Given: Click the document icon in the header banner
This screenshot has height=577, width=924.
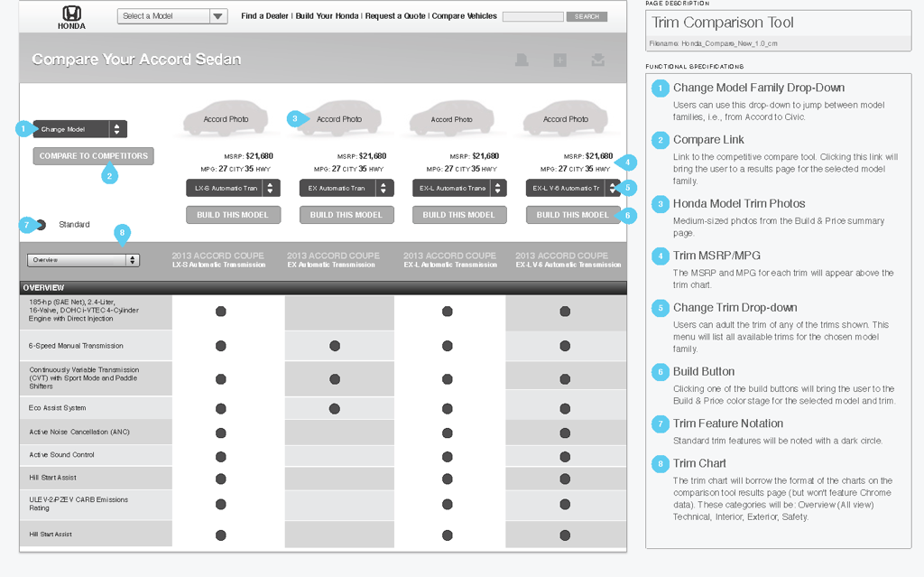Looking at the screenshot, I should point(522,60).
